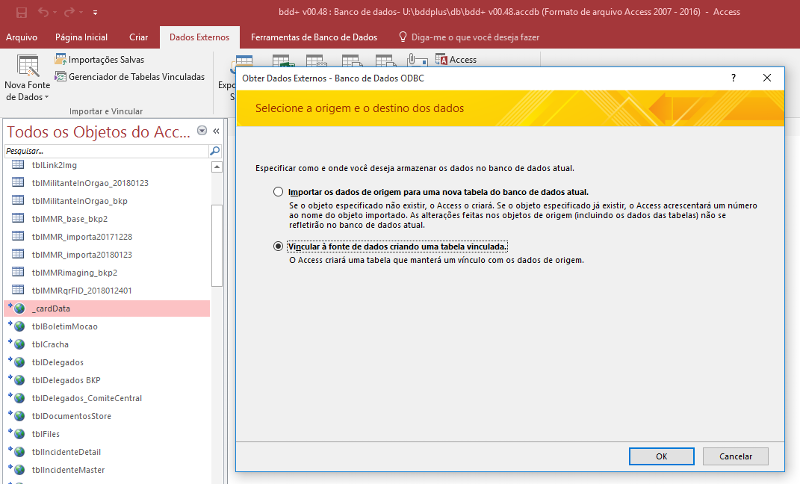Click the scroll-up arrow of object list
This screenshot has width=800, height=484.
coord(217,167)
